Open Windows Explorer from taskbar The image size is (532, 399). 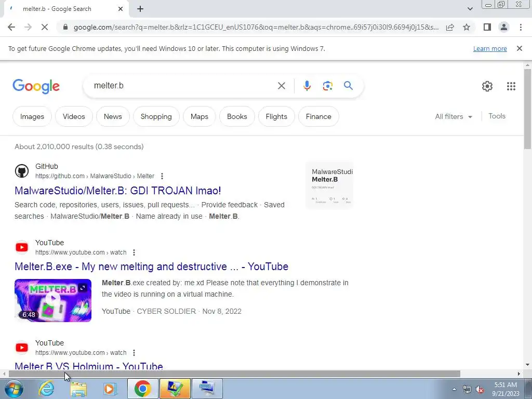pyautogui.click(x=78, y=389)
